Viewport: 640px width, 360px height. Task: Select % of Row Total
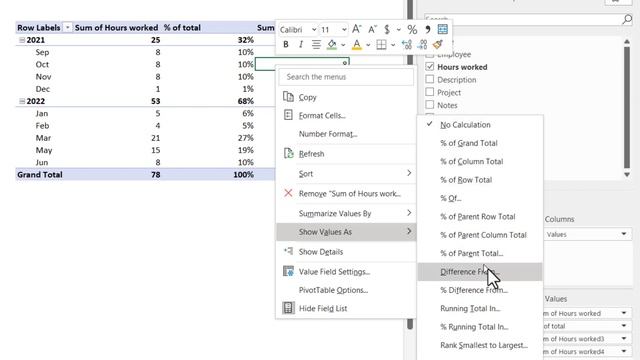pos(480,180)
